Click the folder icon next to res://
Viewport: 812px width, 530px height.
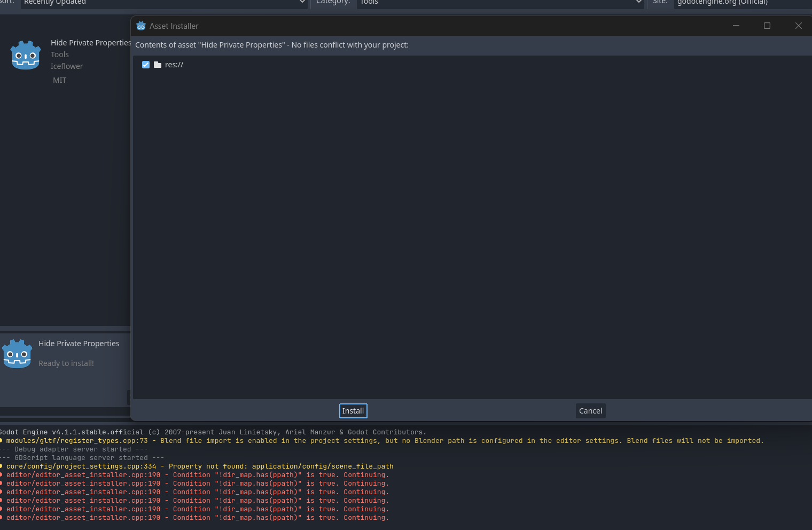tap(157, 65)
